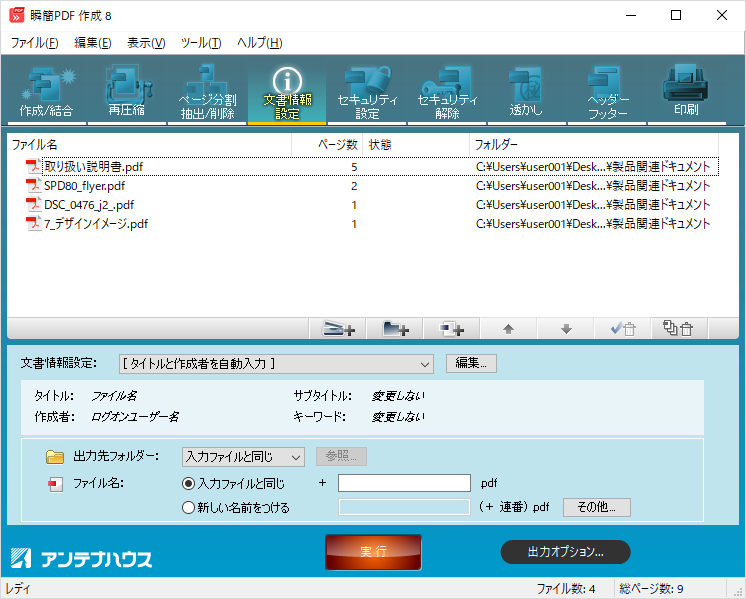Click folder path of SPD80_flyer.pdf row
This screenshot has width=746, height=599.
coord(593,186)
